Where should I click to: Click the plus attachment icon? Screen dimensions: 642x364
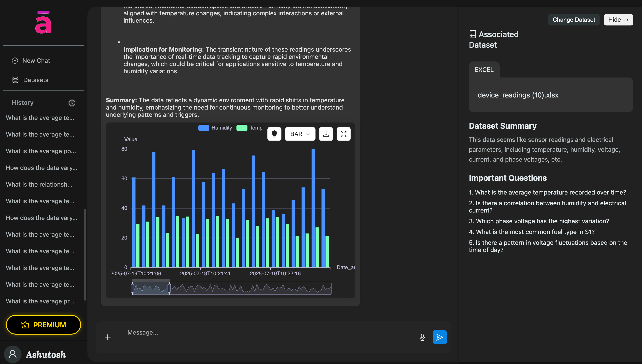[108, 337]
